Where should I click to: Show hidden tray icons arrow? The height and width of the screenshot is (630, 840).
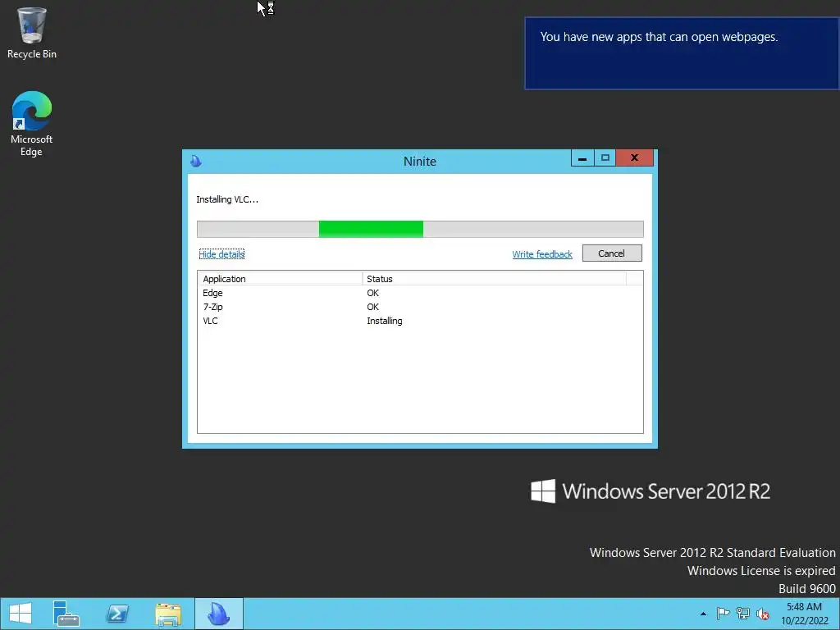(x=703, y=614)
